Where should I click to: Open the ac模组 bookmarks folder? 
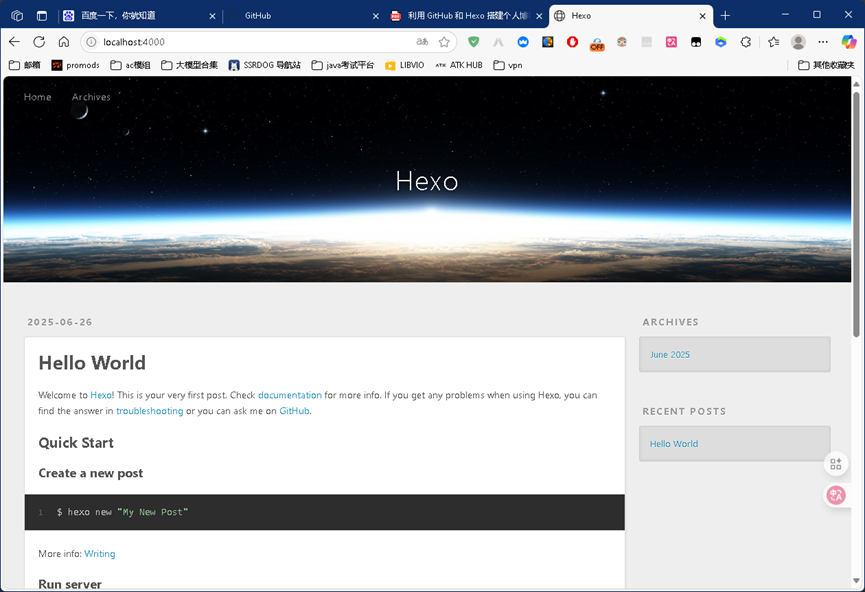tap(130, 65)
